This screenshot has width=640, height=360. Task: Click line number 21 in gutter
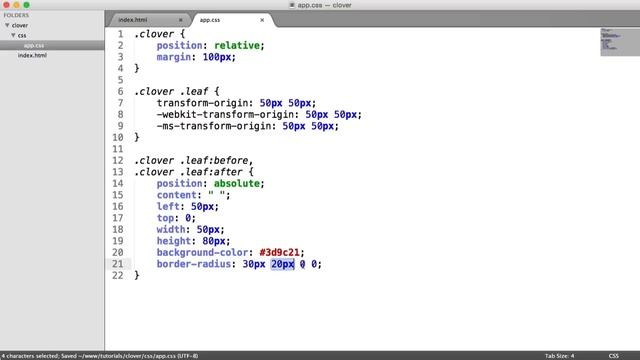(118, 264)
